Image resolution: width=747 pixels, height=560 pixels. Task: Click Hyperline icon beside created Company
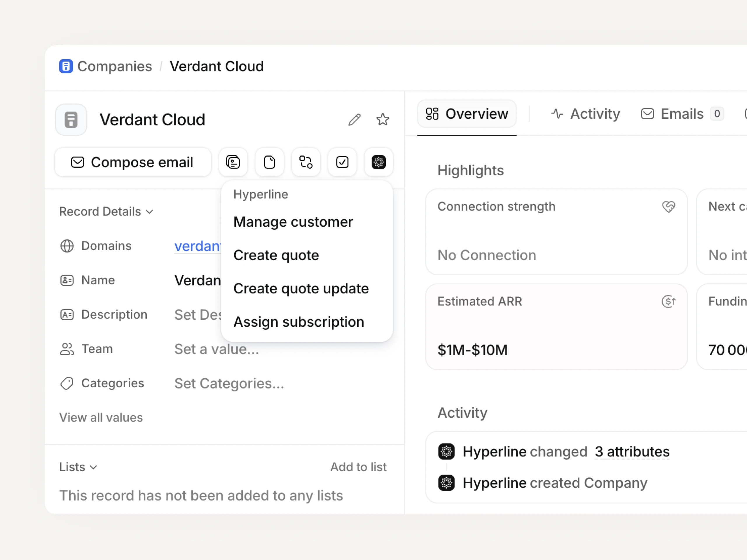[446, 483]
